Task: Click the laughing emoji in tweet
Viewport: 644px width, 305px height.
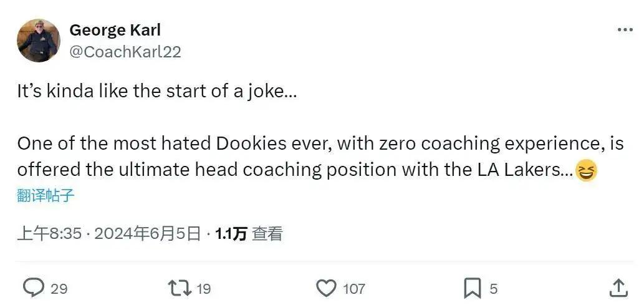Action: coord(586,170)
